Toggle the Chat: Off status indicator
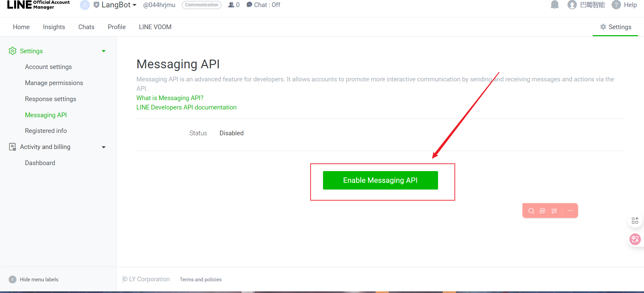Image resolution: width=644 pixels, height=293 pixels. click(263, 5)
